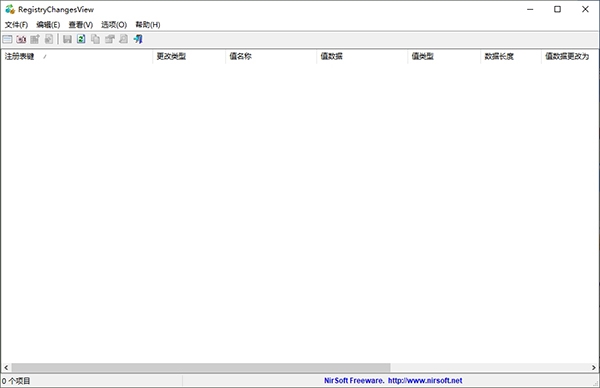600x388 pixels.
Task: Open the 查看(V) menu
Action: pos(81,25)
